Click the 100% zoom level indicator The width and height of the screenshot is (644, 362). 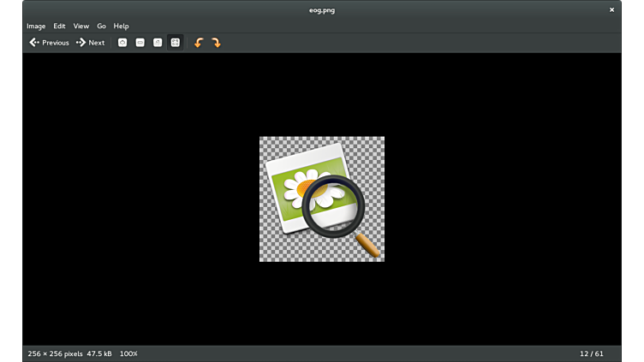point(128,353)
